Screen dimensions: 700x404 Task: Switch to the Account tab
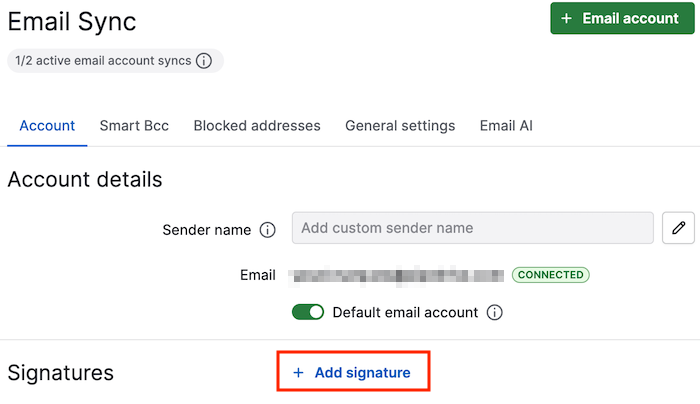pos(47,126)
